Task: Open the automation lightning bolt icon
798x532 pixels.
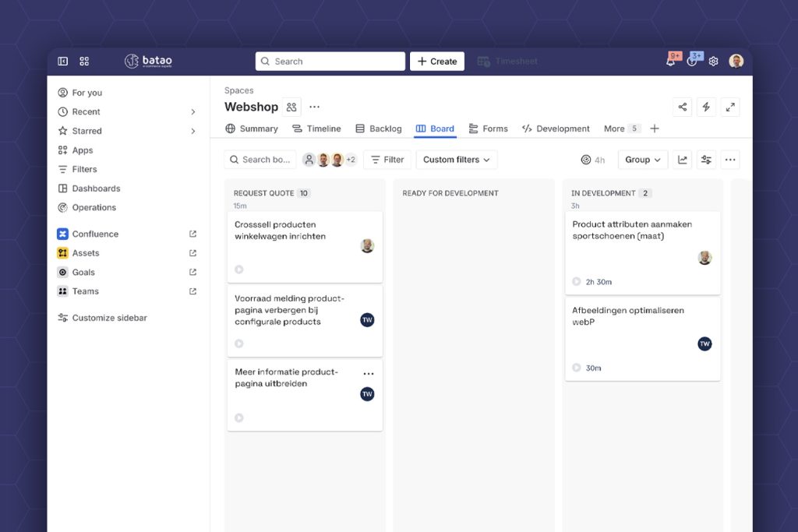Action: [706, 107]
